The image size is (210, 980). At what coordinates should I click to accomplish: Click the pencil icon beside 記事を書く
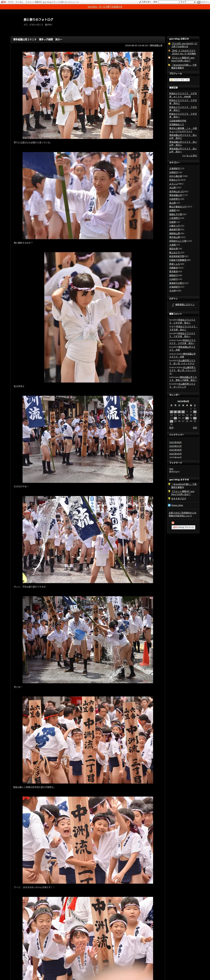point(140,2)
